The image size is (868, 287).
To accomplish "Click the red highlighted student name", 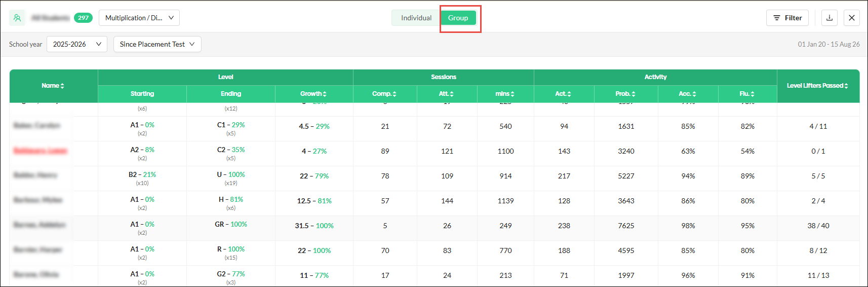I will 41,151.
